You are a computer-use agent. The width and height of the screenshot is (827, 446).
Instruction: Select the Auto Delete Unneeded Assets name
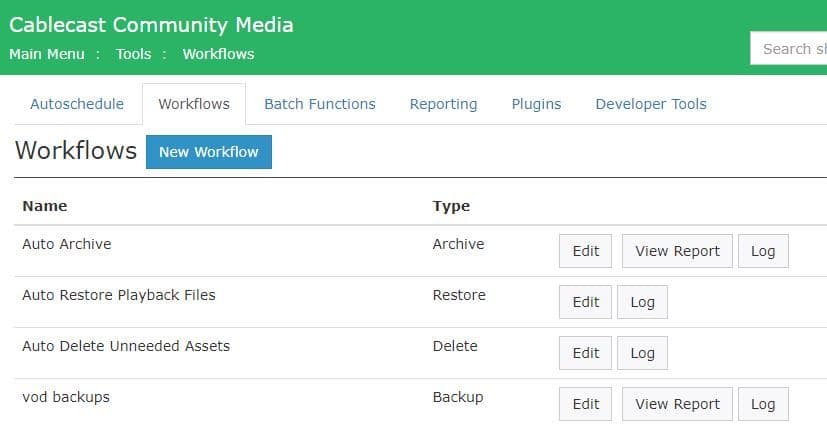[x=126, y=346]
